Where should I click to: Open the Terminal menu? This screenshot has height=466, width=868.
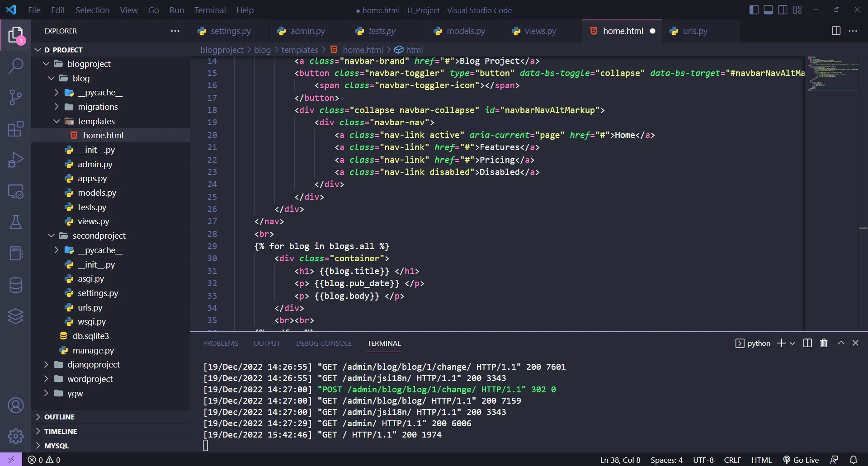pyautogui.click(x=210, y=10)
